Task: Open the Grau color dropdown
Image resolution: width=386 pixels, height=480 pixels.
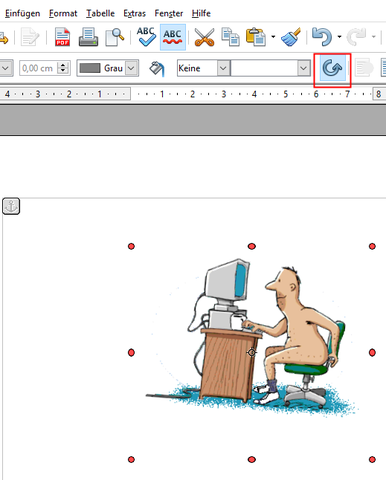Action: (131, 68)
